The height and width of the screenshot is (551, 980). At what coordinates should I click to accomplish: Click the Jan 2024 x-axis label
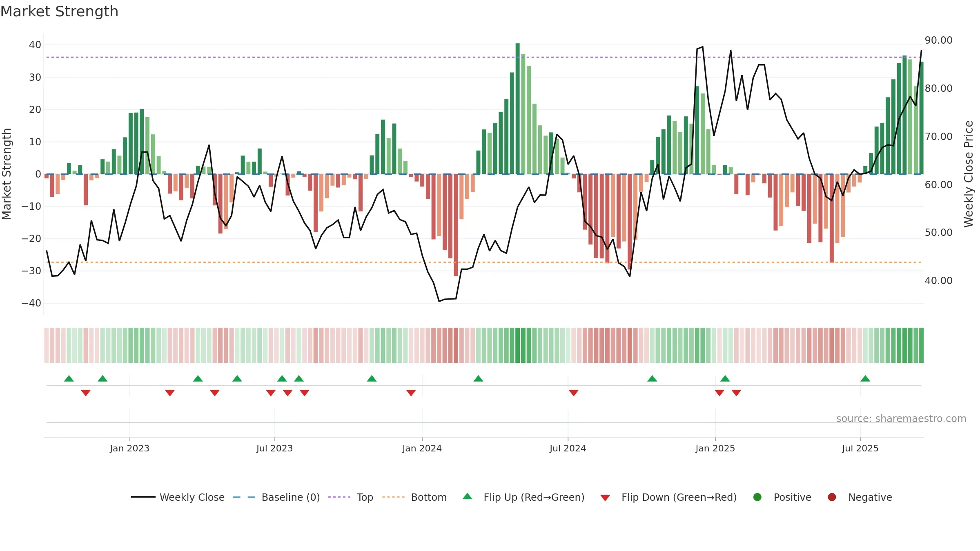[422, 449]
